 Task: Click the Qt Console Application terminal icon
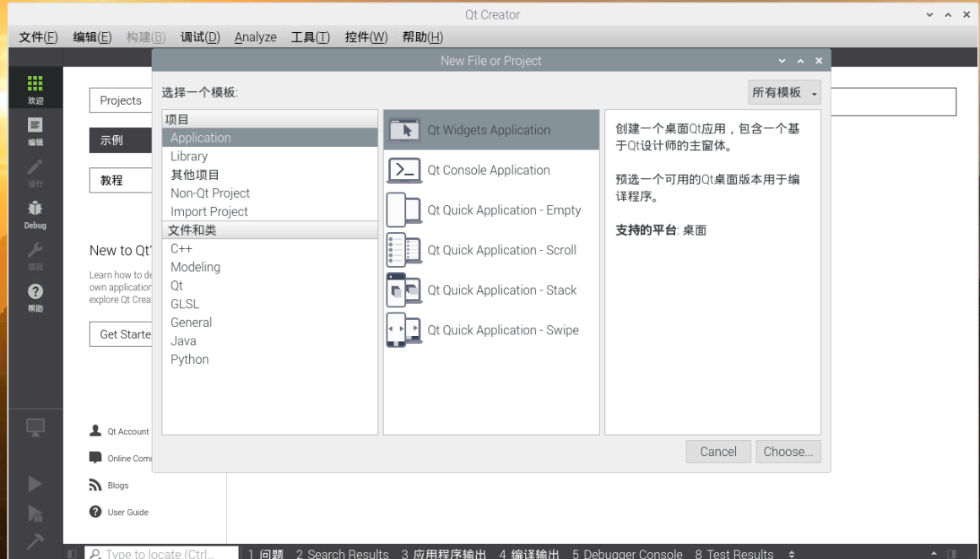pos(404,170)
